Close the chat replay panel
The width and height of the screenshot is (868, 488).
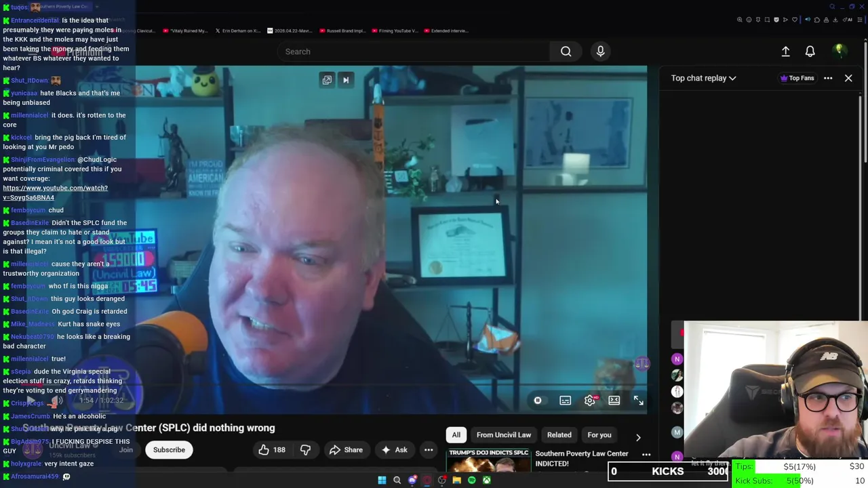848,78
